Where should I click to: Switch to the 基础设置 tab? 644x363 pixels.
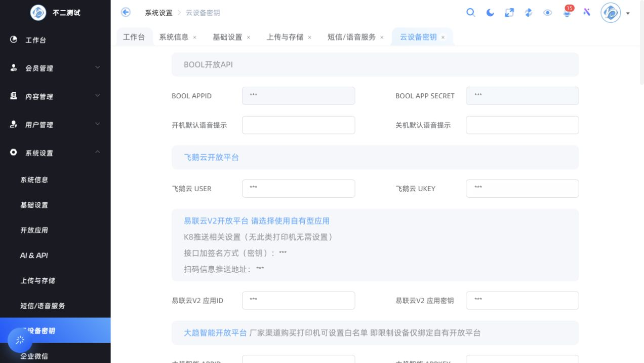(227, 37)
